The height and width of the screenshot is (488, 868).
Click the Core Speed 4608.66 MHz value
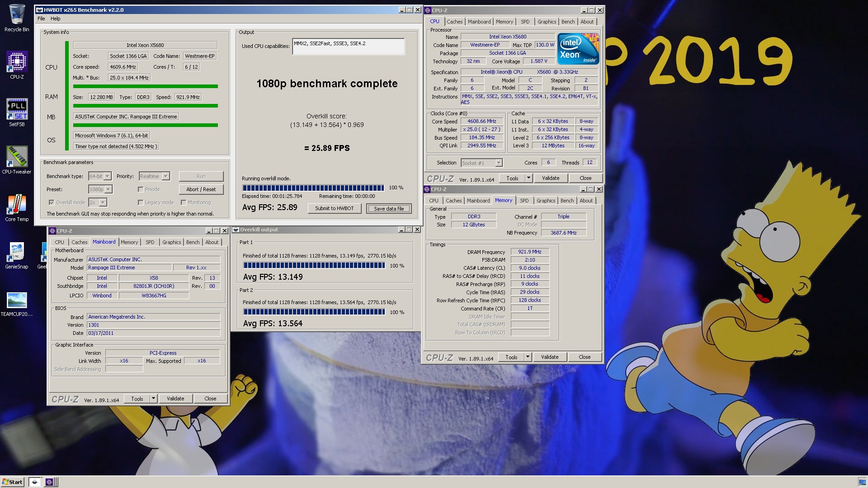point(481,121)
